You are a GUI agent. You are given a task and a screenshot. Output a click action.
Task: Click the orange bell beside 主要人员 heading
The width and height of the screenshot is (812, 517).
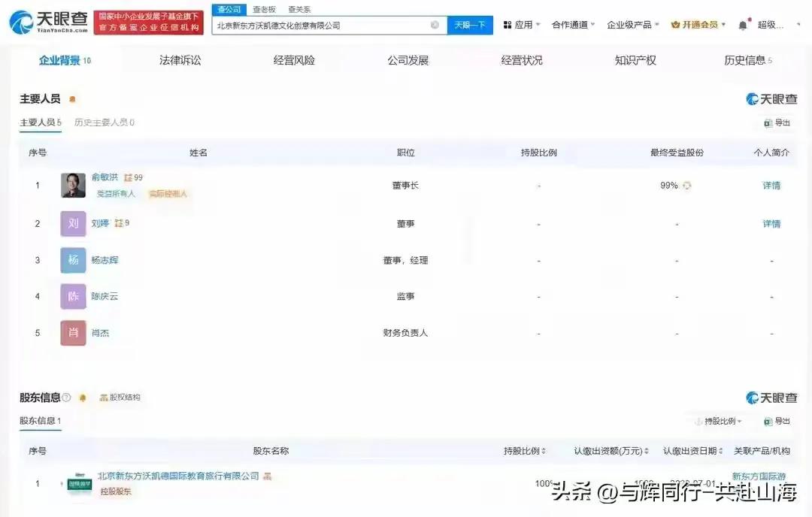coord(72,99)
